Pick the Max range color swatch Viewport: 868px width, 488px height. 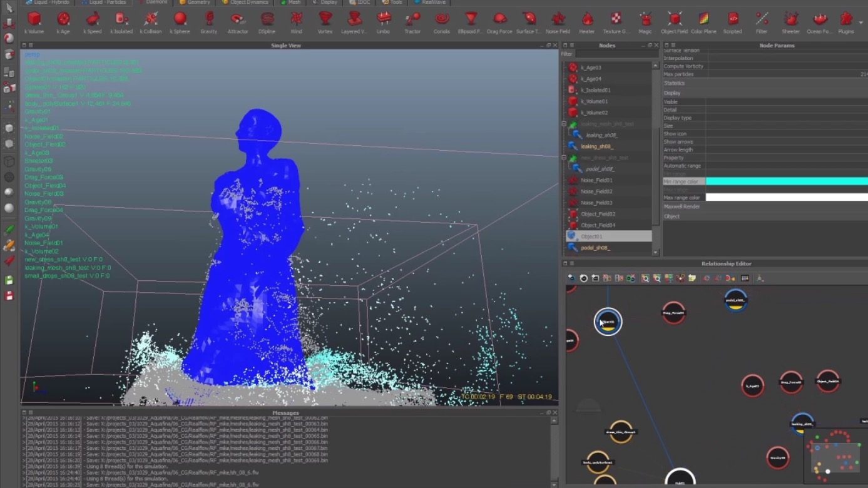pos(787,197)
